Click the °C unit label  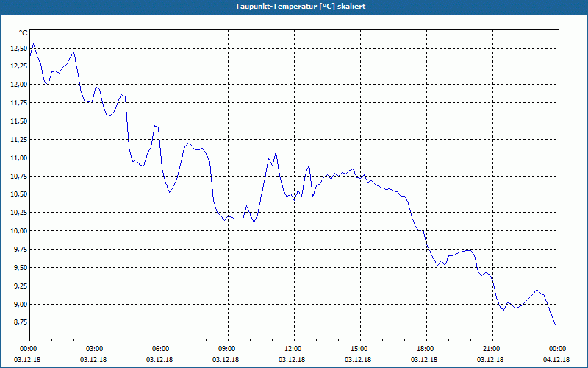(24, 33)
